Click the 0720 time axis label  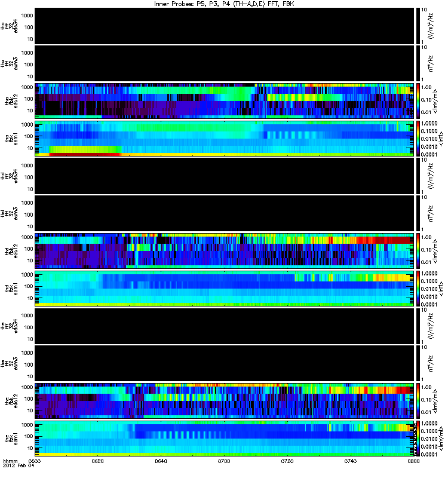(x=287, y=461)
